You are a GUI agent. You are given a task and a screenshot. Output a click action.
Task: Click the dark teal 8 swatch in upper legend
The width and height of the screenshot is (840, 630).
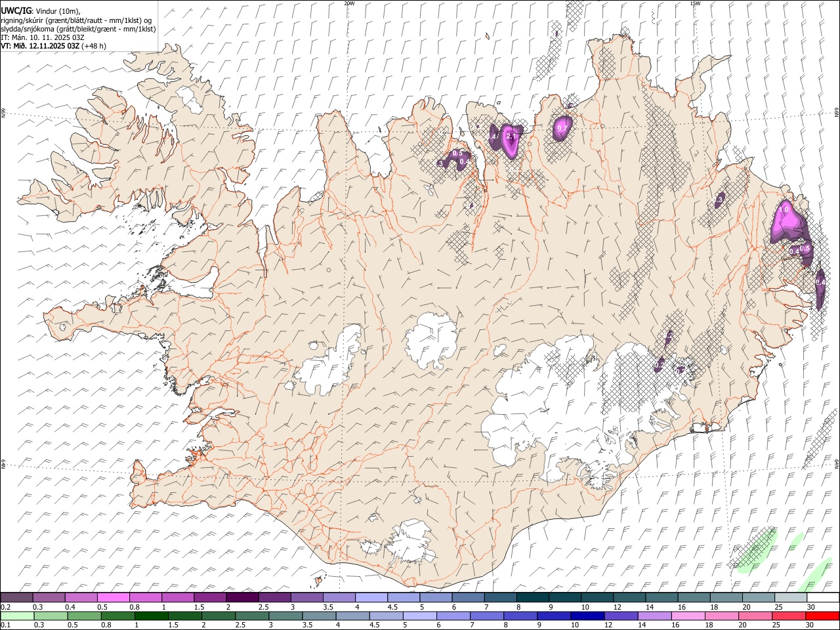[532, 597]
